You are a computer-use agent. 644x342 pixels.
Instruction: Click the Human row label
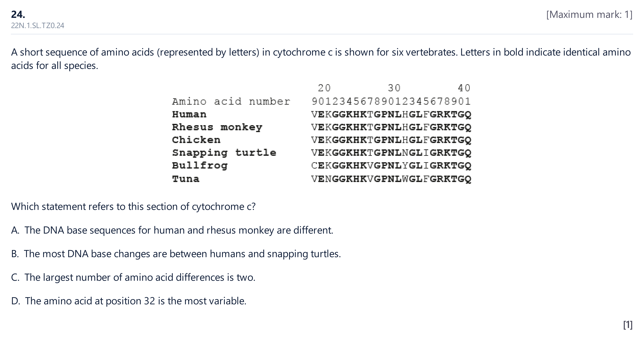pos(189,114)
